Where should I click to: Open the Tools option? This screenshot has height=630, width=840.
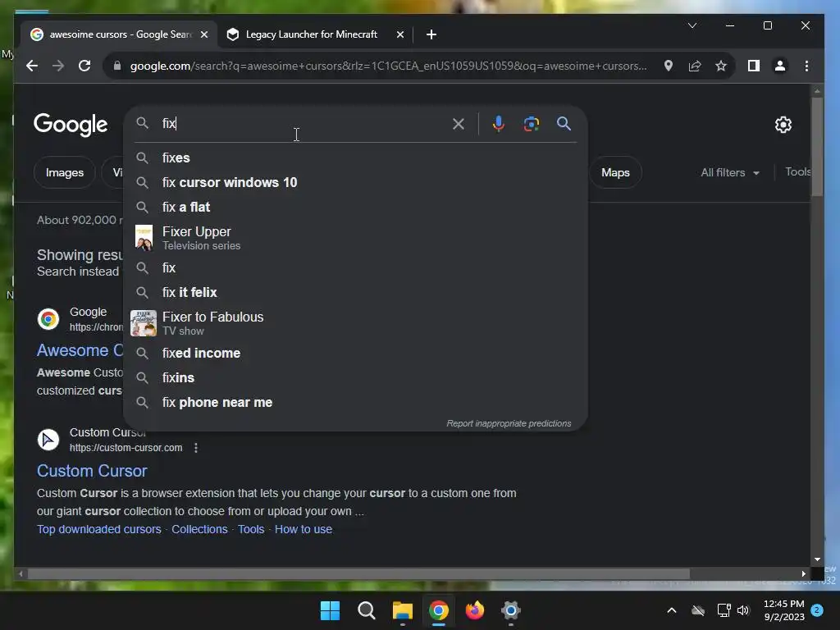[x=797, y=172]
